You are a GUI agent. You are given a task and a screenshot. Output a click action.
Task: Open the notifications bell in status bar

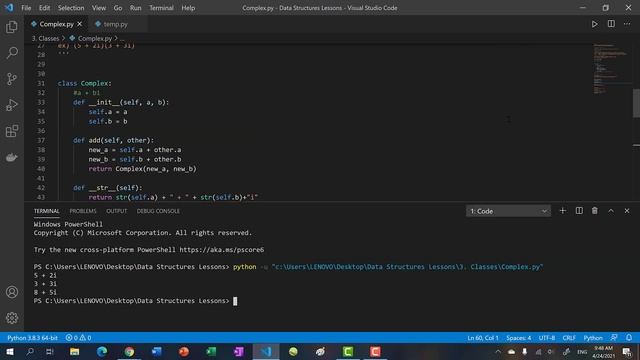tap(629, 338)
